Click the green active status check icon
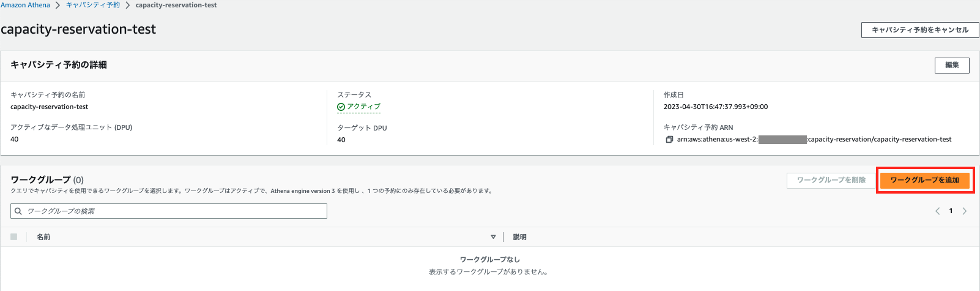The width and height of the screenshot is (980, 291). click(341, 107)
